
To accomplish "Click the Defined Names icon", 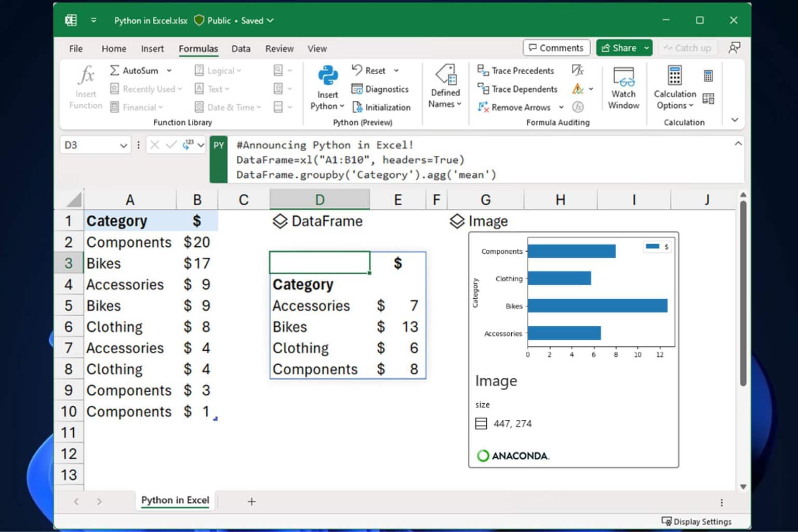I will coord(445,86).
